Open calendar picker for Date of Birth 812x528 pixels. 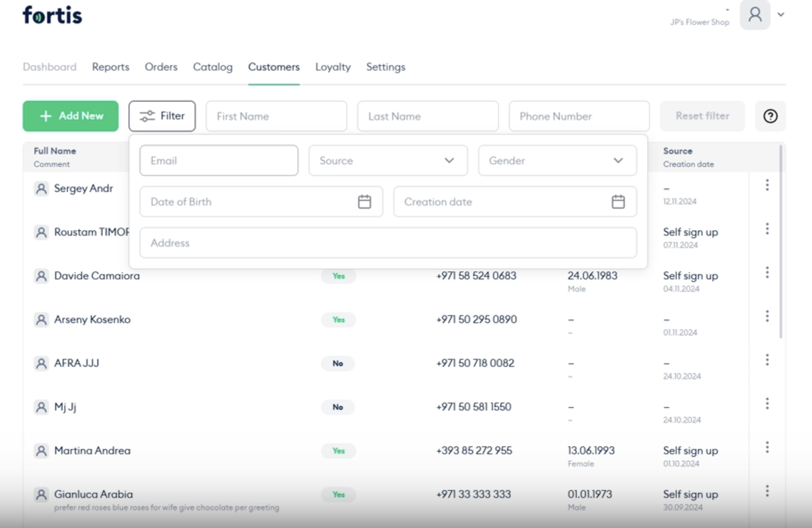[x=364, y=202]
